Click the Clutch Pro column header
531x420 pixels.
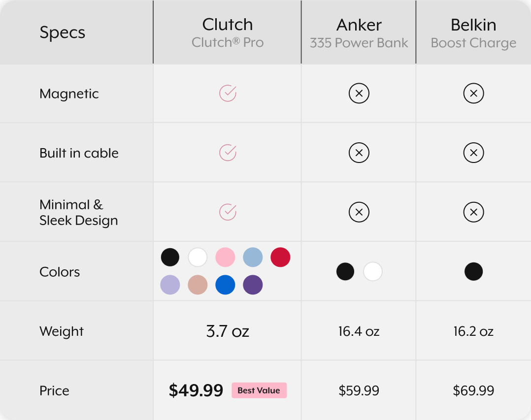pyautogui.click(x=228, y=32)
